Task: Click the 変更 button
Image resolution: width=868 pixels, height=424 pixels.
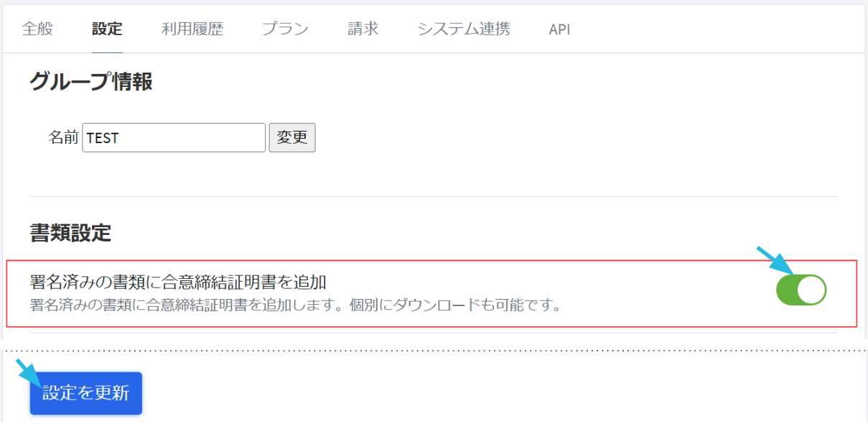Action: [292, 137]
